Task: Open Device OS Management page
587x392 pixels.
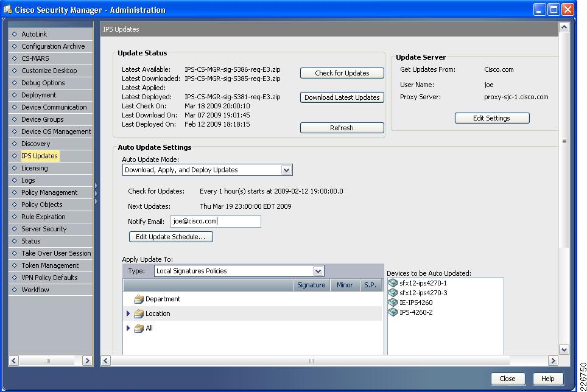Action: point(56,131)
